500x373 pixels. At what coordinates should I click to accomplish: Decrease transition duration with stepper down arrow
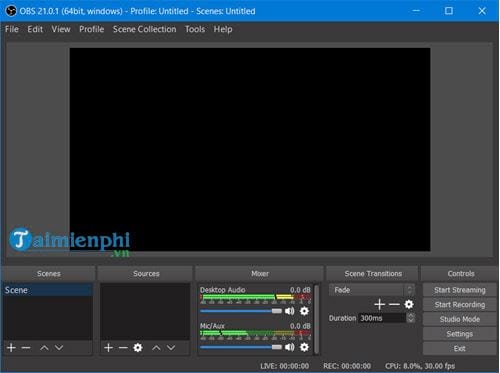click(x=411, y=320)
